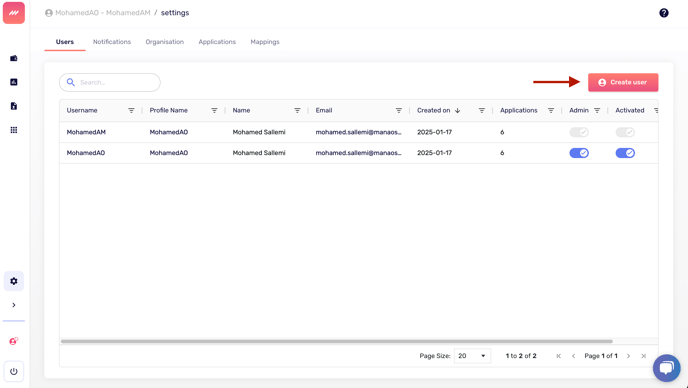Focus the user search field
Screen dimensions: 688x388
(110, 82)
